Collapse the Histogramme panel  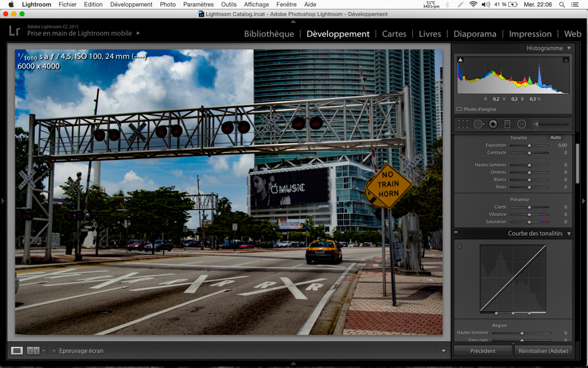coord(568,48)
